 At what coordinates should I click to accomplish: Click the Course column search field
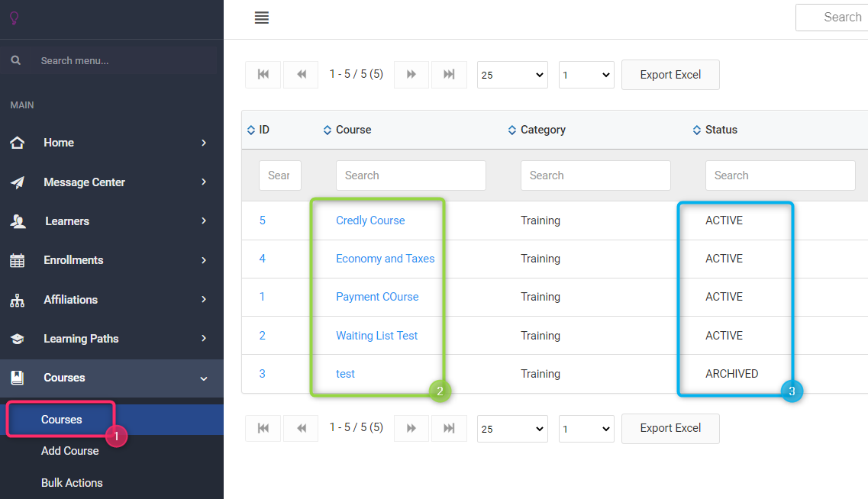411,175
